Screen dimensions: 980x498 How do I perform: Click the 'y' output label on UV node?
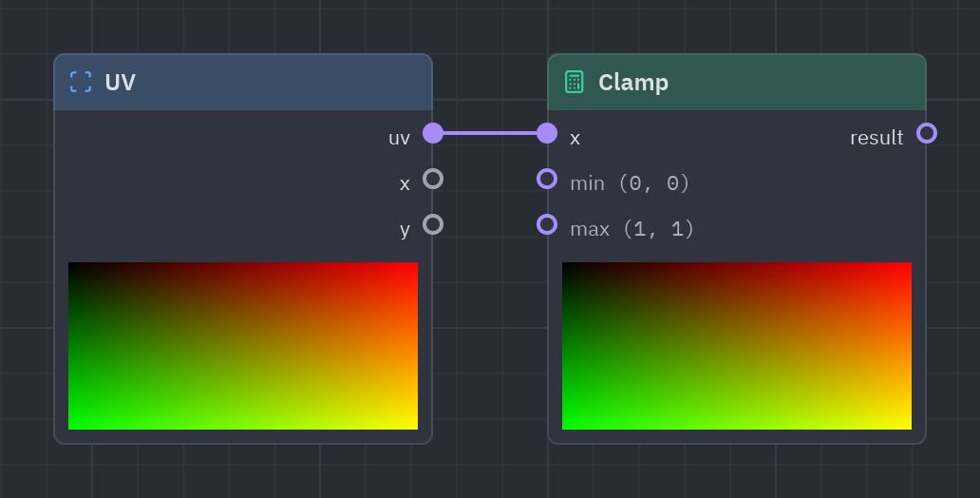click(405, 230)
